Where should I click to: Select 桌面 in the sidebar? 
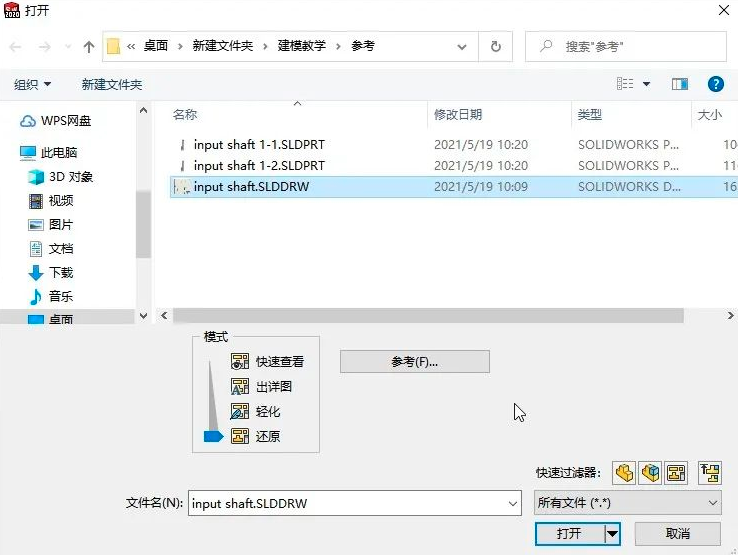coord(51,319)
